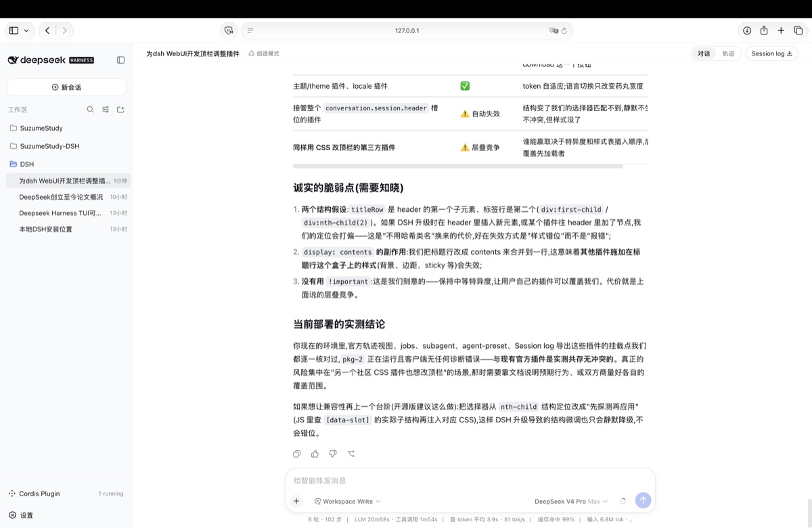Open workspace filter settings icon
Image resolution: width=812 pixels, height=528 pixels.
tap(106, 109)
